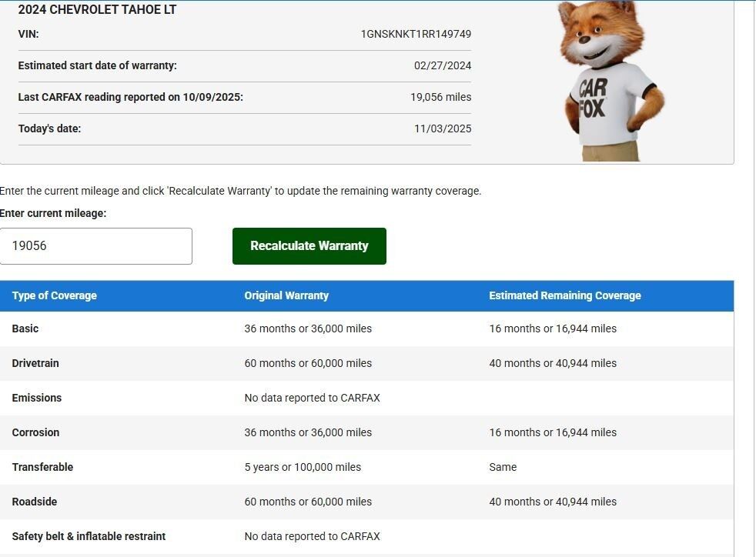Select the Transferable coverage row label
Image resolution: width=756 pixels, height=557 pixels.
click(x=42, y=467)
